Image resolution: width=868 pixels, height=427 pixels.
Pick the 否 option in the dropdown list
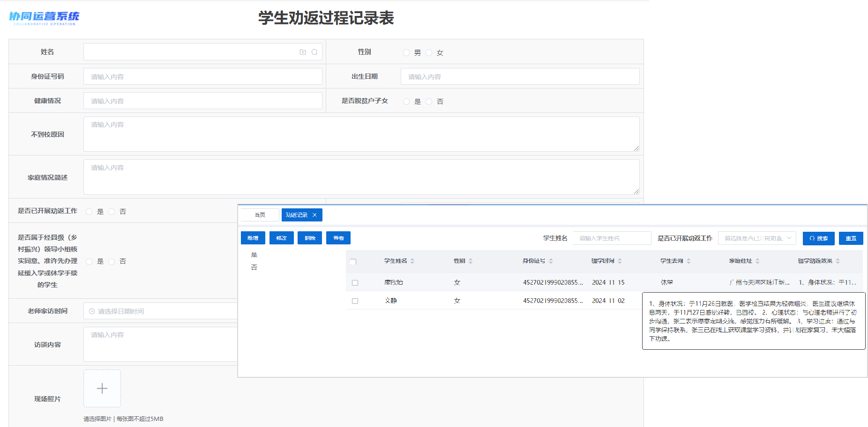254,267
